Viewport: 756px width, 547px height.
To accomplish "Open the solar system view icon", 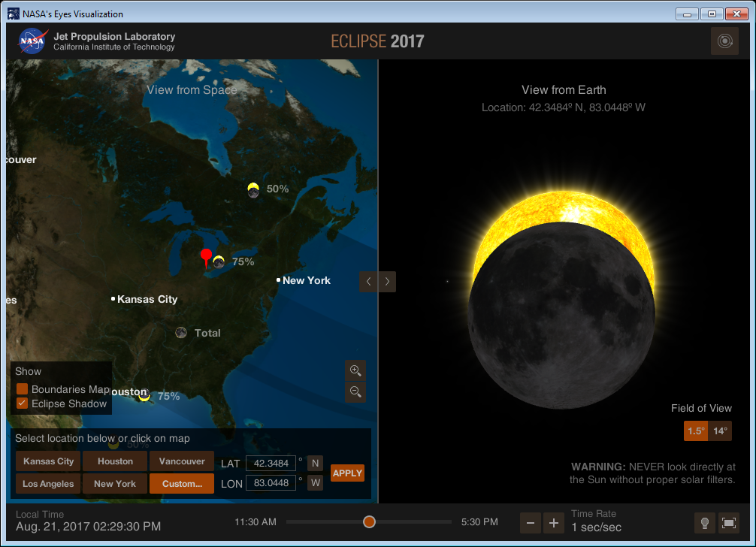I will coord(724,41).
